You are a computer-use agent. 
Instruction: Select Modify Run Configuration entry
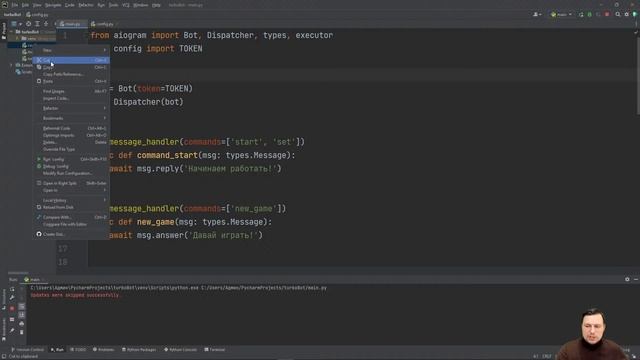71,173
